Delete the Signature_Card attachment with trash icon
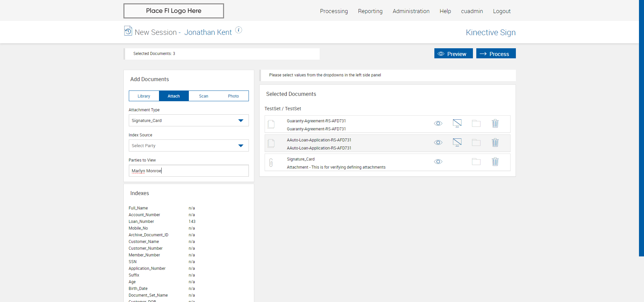 pos(495,162)
